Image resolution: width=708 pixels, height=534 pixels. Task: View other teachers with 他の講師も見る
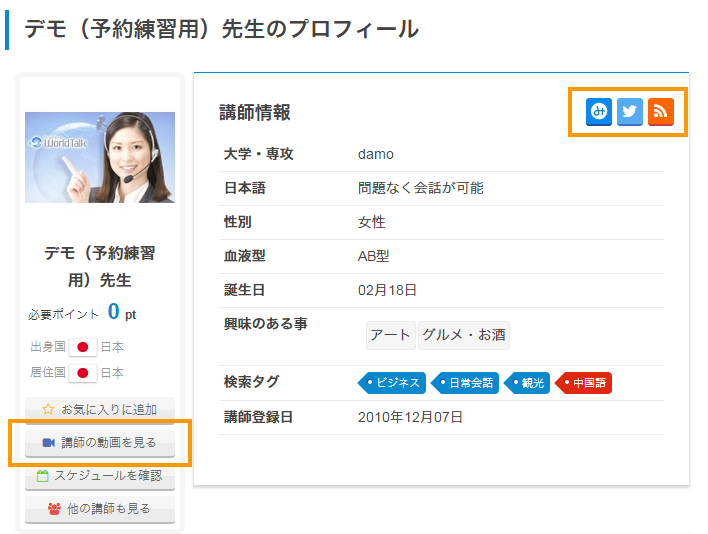pos(100,509)
